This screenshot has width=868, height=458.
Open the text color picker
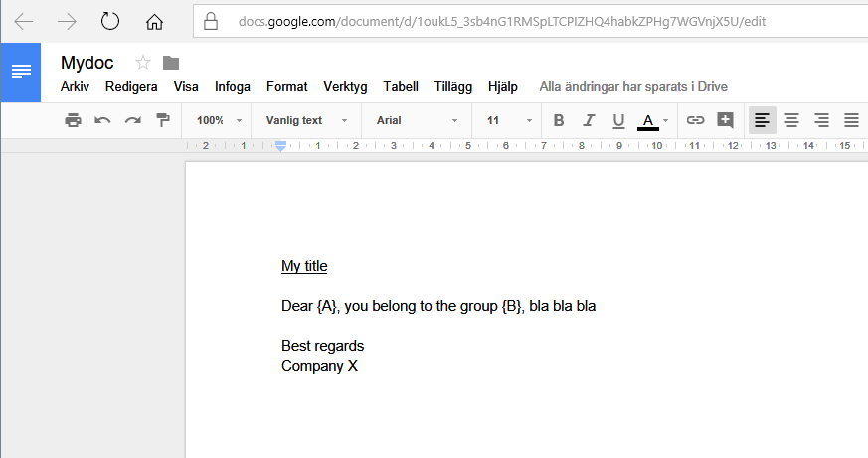(x=653, y=120)
